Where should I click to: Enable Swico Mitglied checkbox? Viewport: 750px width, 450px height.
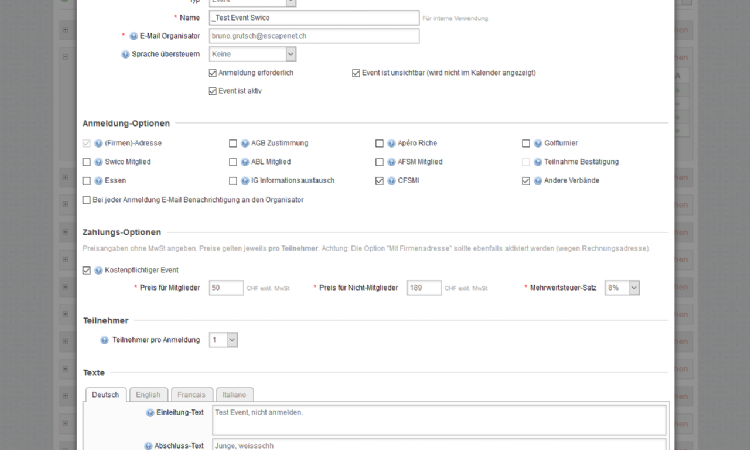pyautogui.click(x=87, y=162)
